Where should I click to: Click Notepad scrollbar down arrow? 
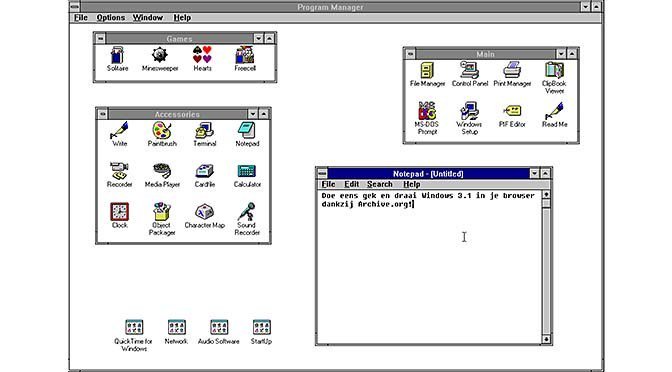tap(546, 339)
